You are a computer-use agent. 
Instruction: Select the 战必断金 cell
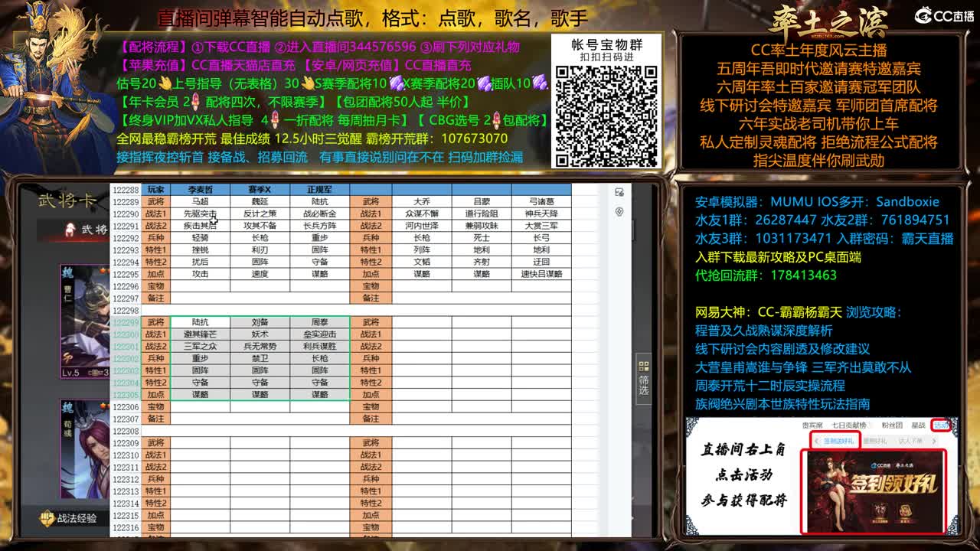319,214
